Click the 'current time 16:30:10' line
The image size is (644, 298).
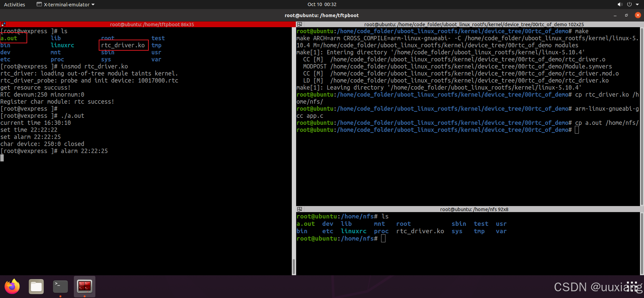(x=36, y=123)
